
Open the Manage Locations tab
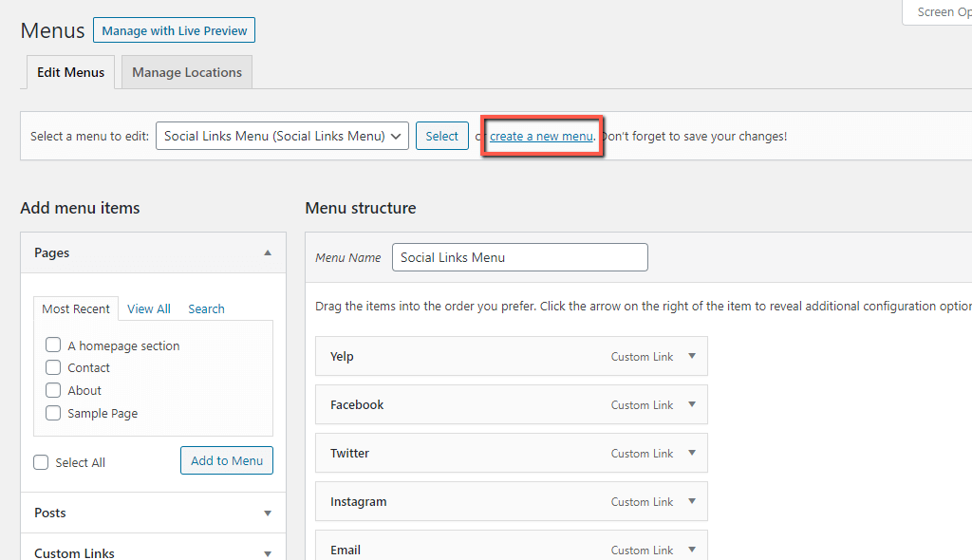click(x=187, y=72)
